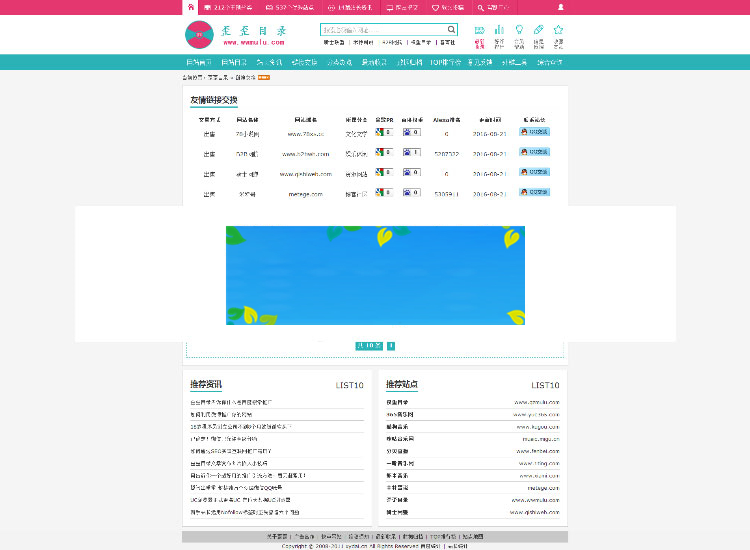Click the Google PR badge for www.qxhlweb.com
The height and width of the screenshot is (550, 750).
382,172
